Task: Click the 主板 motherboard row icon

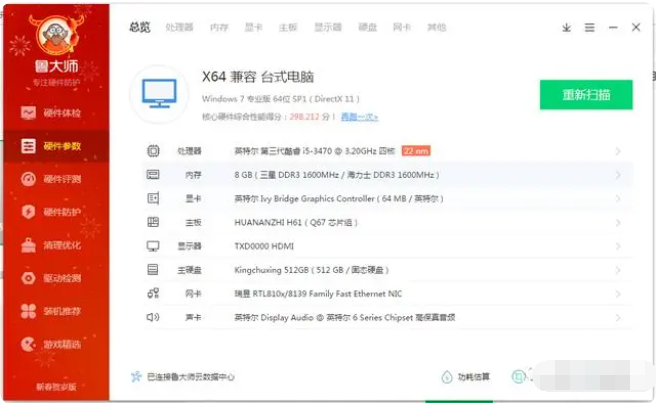Action: [153, 222]
